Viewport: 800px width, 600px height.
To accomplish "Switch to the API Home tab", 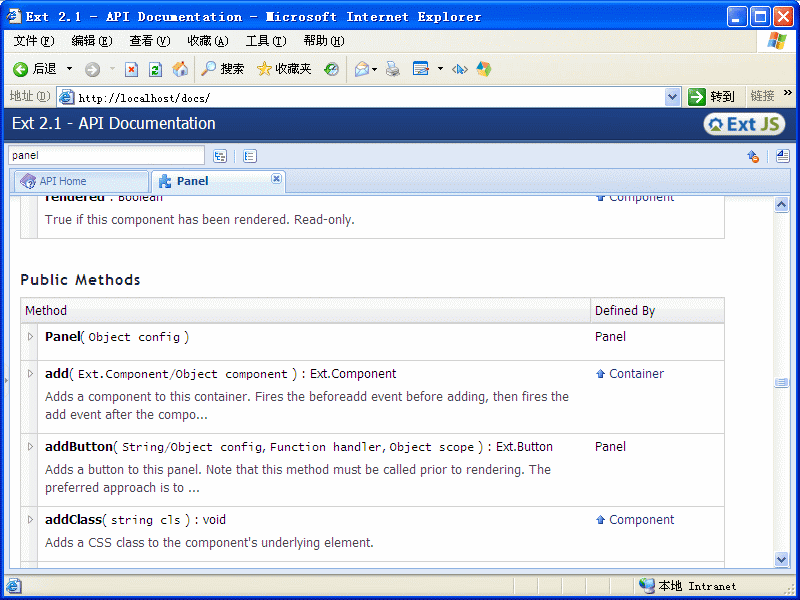I will 81,181.
